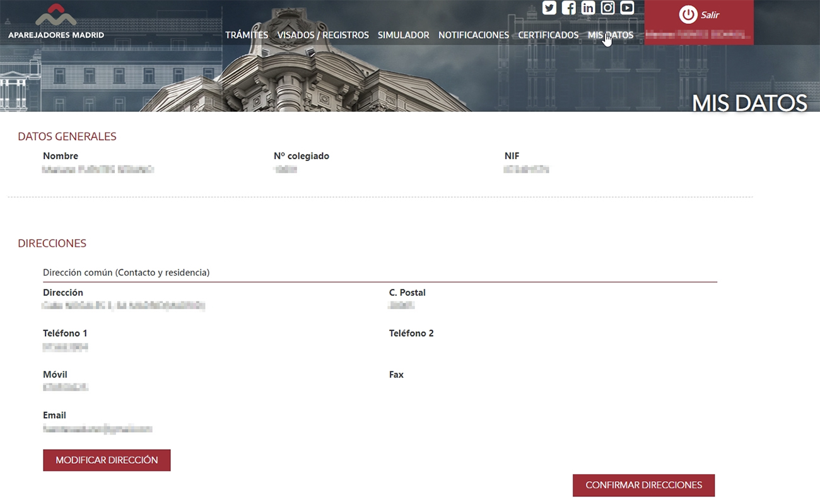Click the Aparejadores Madrid logo
Viewport: 820px width, 504px height.
pos(56,22)
